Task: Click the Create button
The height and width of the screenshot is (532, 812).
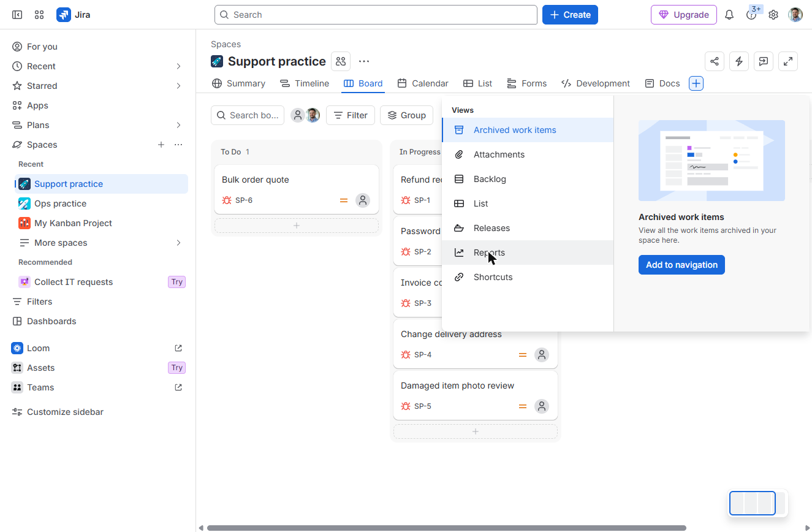Action: point(570,15)
